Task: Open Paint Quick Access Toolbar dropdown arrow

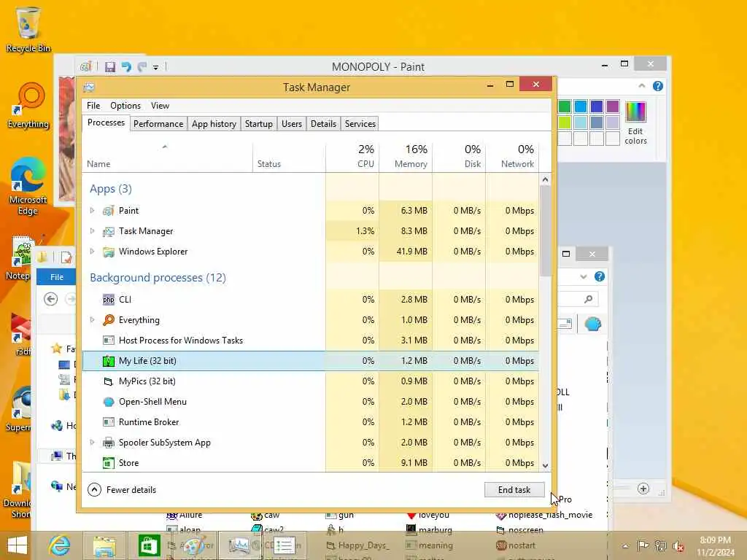Action: point(155,68)
